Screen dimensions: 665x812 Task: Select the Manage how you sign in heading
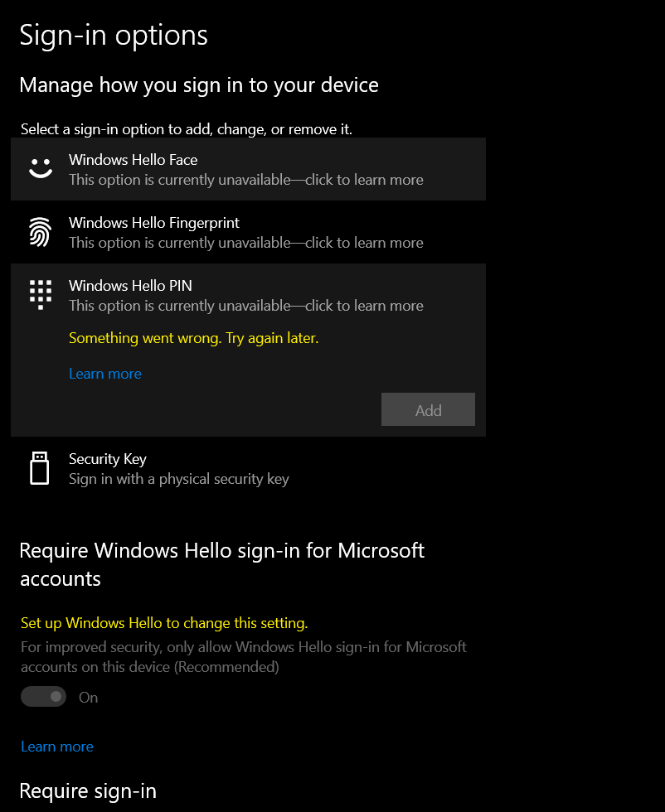point(200,85)
